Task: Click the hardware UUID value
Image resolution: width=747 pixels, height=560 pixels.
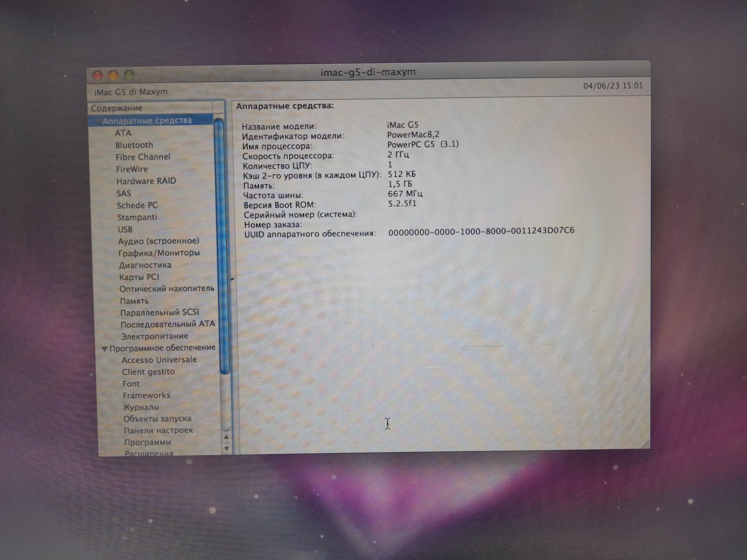Action: coord(481,231)
